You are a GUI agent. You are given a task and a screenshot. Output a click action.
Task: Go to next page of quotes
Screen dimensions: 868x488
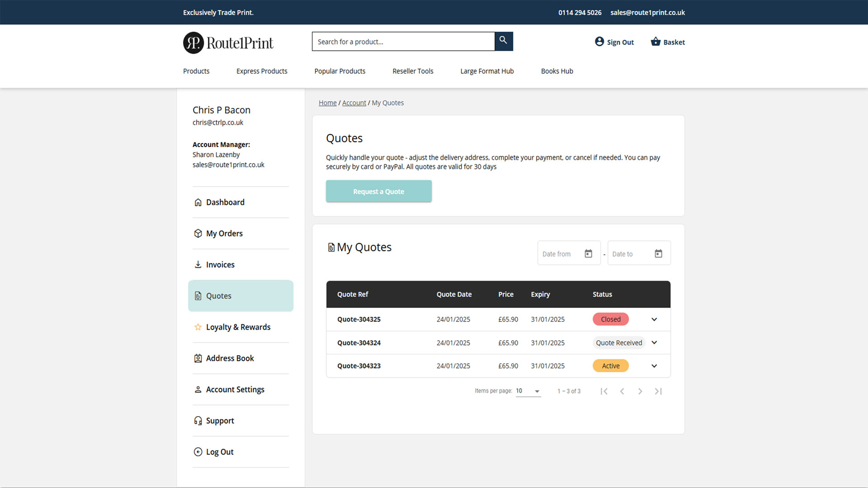tap(640, 391)
